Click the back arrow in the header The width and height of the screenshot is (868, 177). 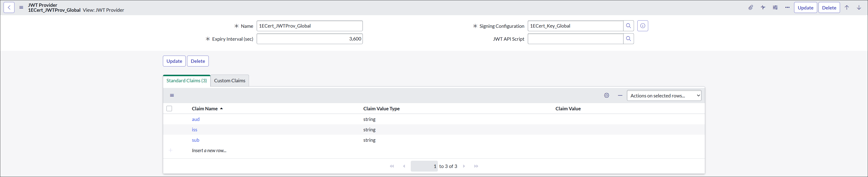[x=9, y=7]
